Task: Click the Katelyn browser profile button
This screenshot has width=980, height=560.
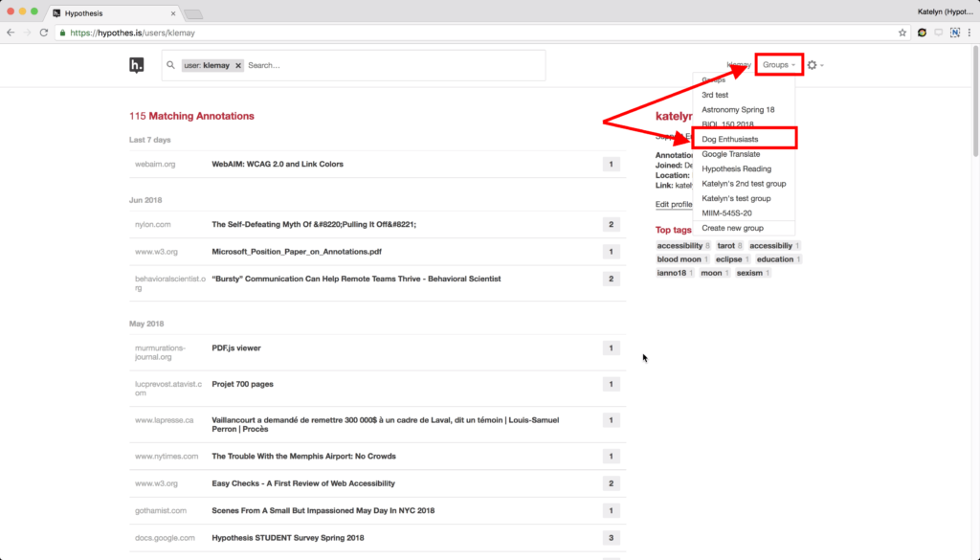Action: [945, 11]
